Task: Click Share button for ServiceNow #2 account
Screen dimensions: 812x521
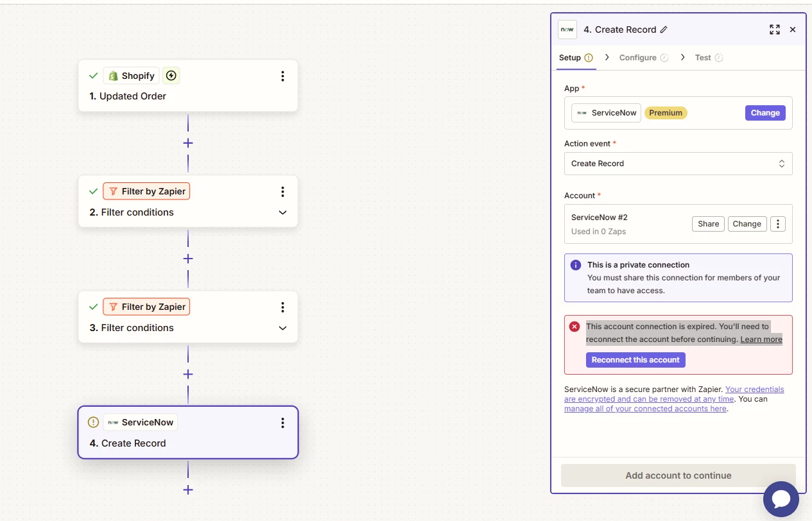Action: pyautogui.click(x=708, y=224)
